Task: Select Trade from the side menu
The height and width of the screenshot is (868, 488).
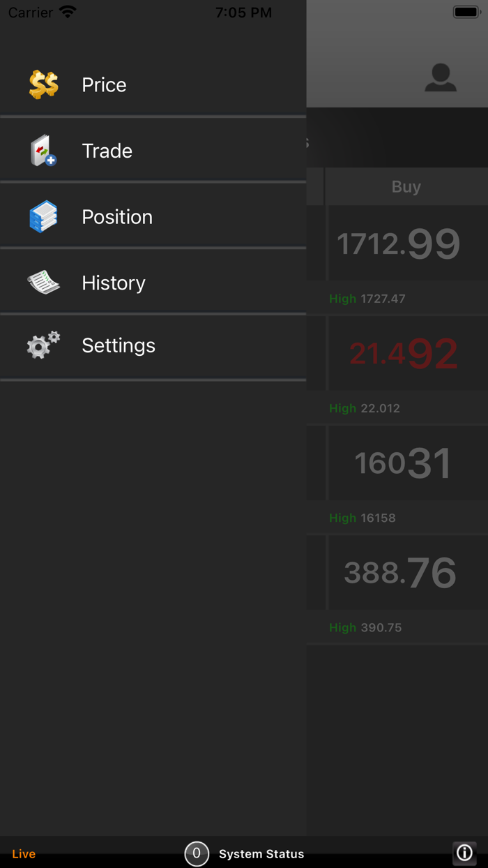Action: tap(107, 151)
